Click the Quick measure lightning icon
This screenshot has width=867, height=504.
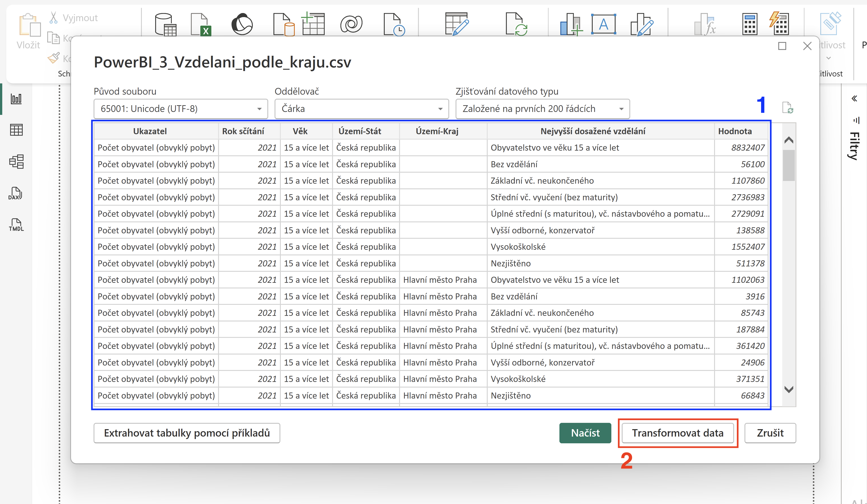[779, 23]
